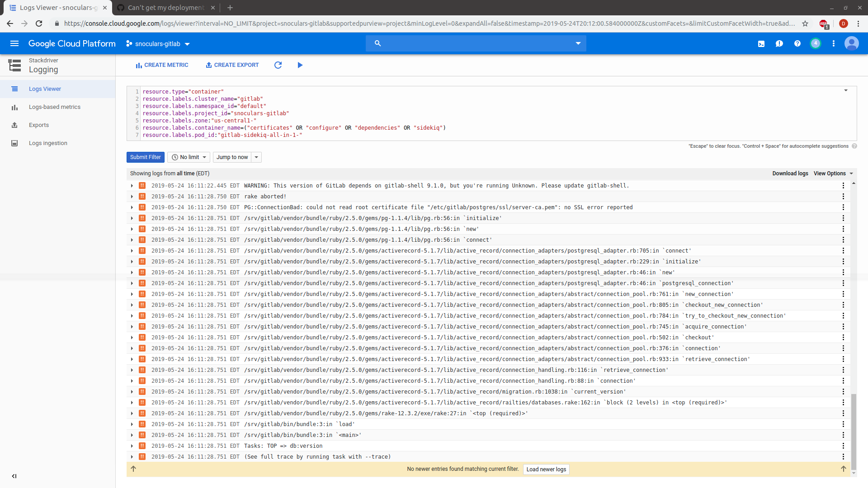Select Logs Viewer in the sidebar
Screen dimensions: 868x488
tap(58, 89)
